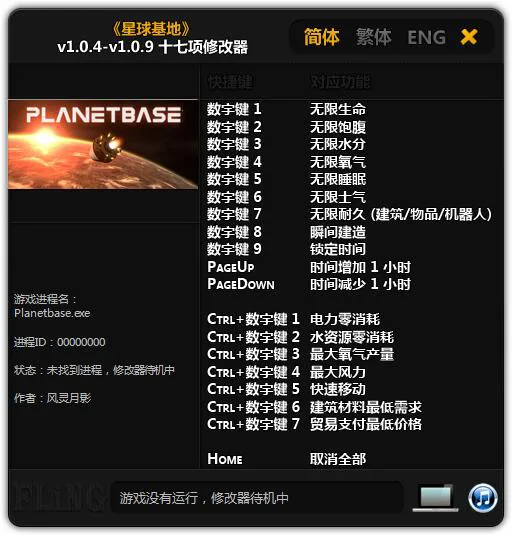Click the status message bar at bottom
This screenshot has width=512, height=535.
pyautogui.click(x=257, y=498)
